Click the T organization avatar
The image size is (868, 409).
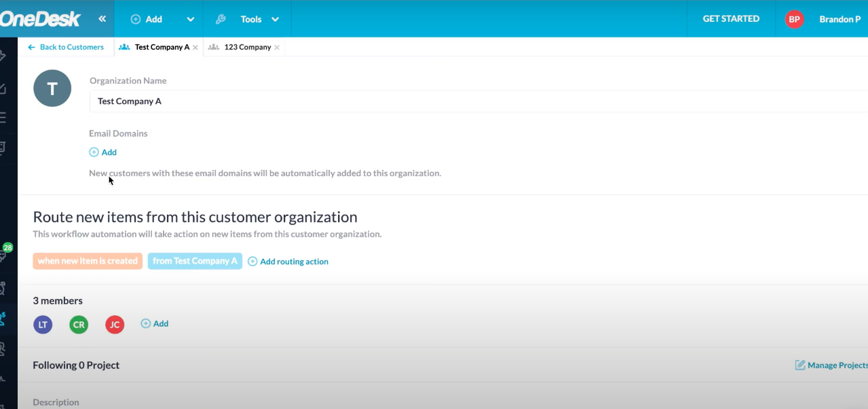(52, 88)
